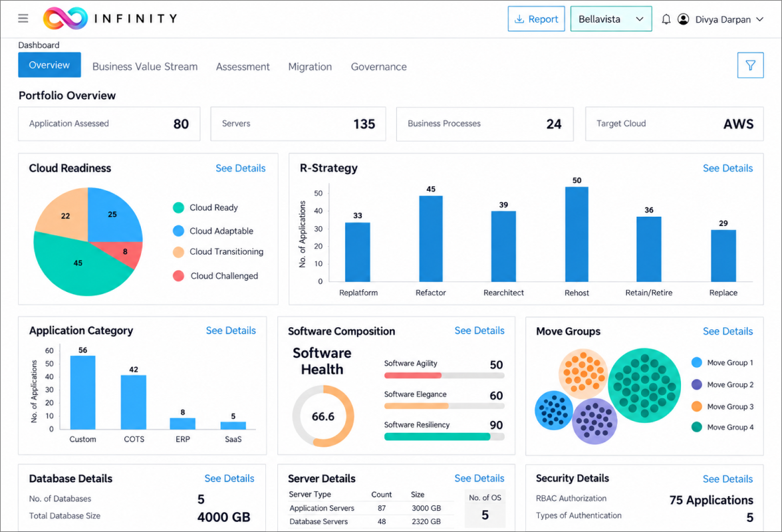The image size is (782, 532).
Task: Click the Cloud Ready legend swatch
Action: point(178,207)
